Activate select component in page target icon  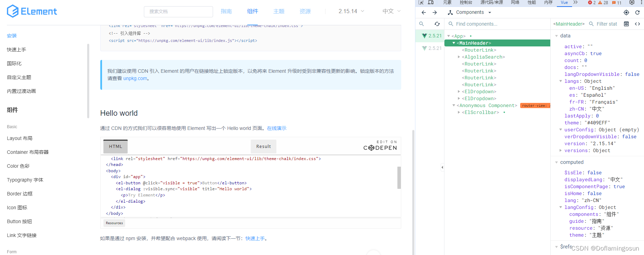tap(626, 12)
